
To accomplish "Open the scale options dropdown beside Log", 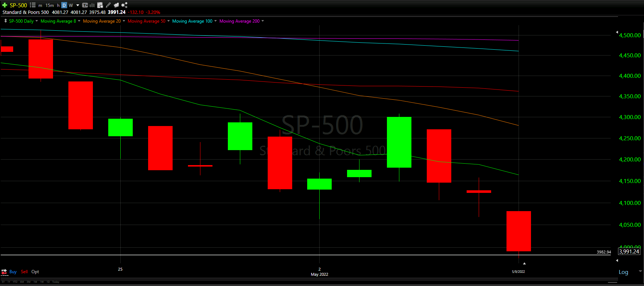I will click(640, 271).
